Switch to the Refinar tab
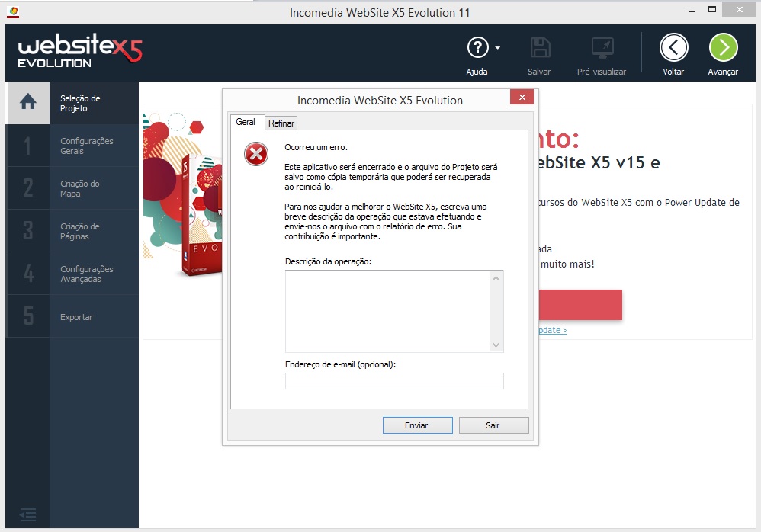 tap(281, 123)
